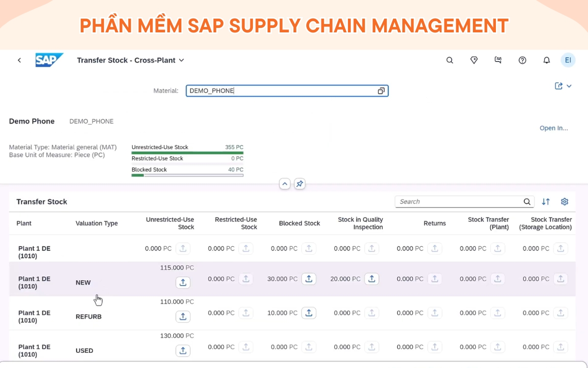Click the magnifier in the table search

(527, 202)
